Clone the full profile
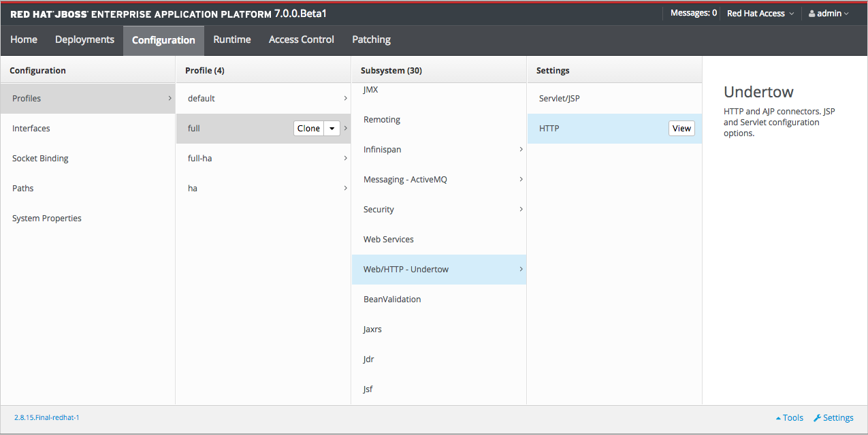The width and height of the screenshot is (868, 435). pos(308,129)
